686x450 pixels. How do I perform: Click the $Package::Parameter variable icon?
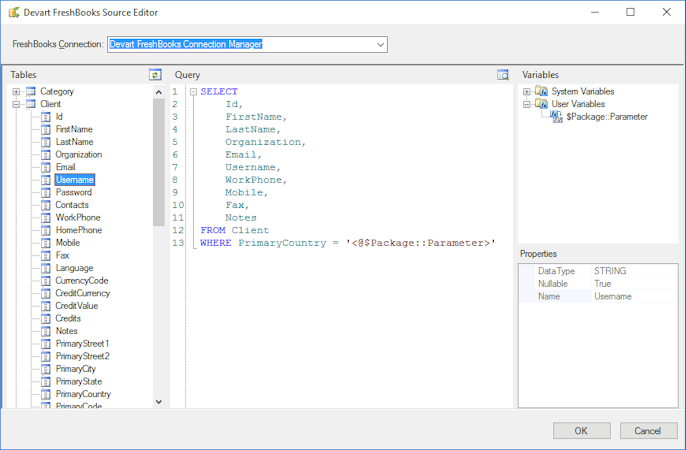556,117
